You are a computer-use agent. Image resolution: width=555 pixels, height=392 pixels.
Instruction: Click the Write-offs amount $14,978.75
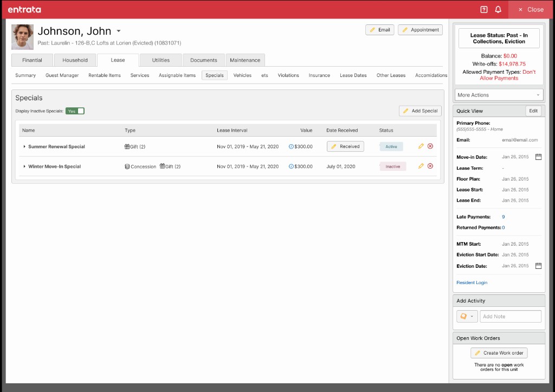(512, 64)
